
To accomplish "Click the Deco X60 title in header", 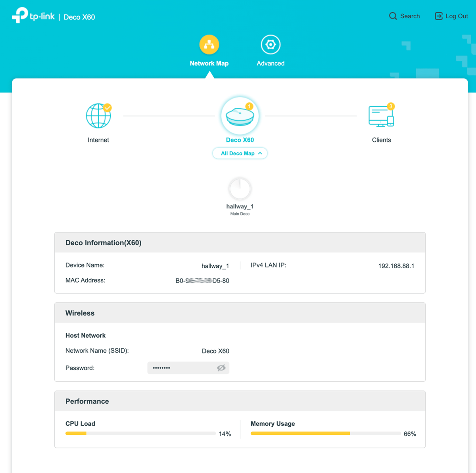I will click(79, 17).
